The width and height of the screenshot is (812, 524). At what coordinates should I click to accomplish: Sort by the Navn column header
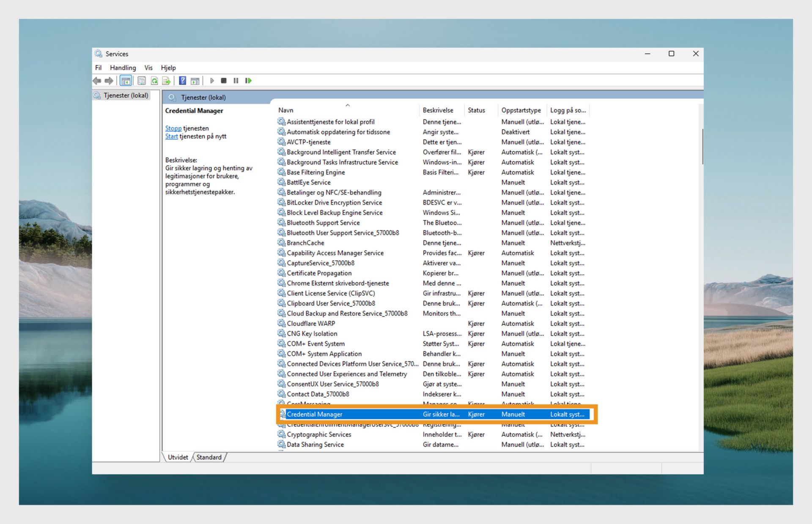pyautogui.click(x=286, y=110)
